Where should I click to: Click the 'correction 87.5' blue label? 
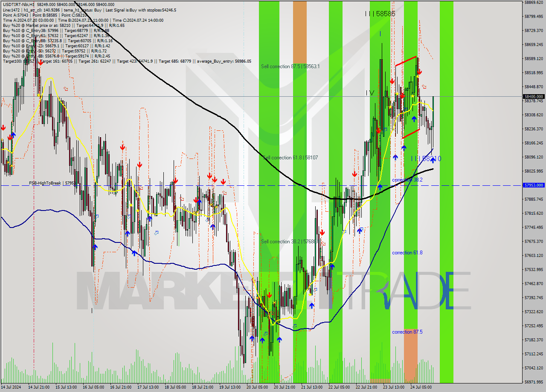click(x=407, y=332)
